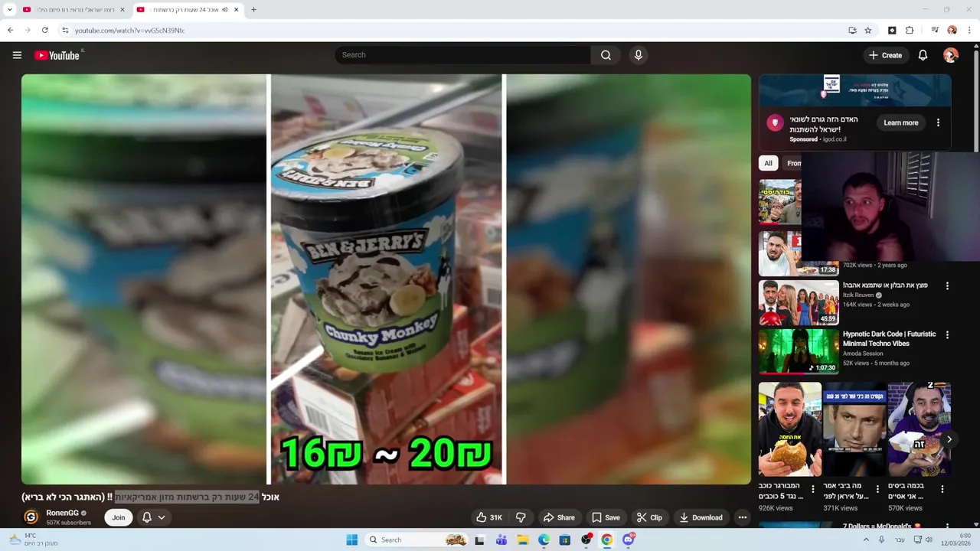
Task: Go back in Chrome browser
Action: pos(10,31)
